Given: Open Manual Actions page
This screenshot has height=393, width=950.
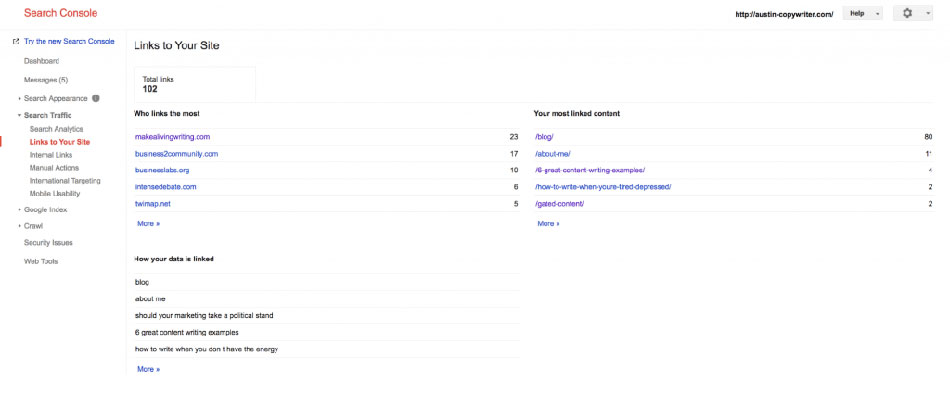Looking at the screenshot, I should (54, 168).
